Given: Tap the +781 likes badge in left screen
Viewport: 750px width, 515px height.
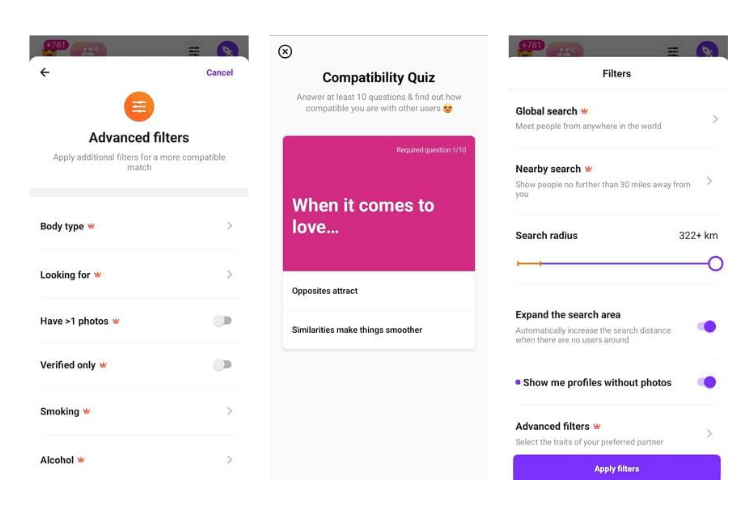Looking at the screenshot, I should click(56, 45).
